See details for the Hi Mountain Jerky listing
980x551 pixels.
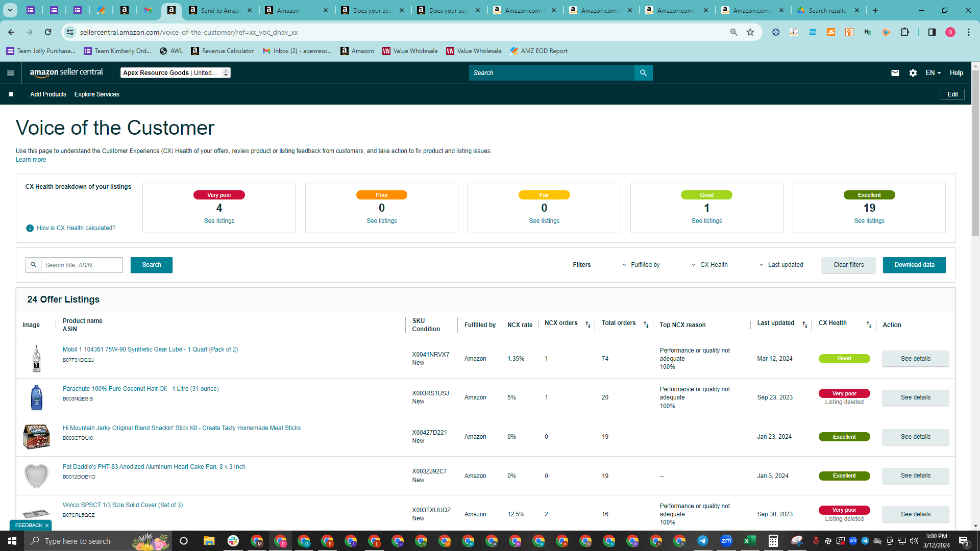point(915,437)
